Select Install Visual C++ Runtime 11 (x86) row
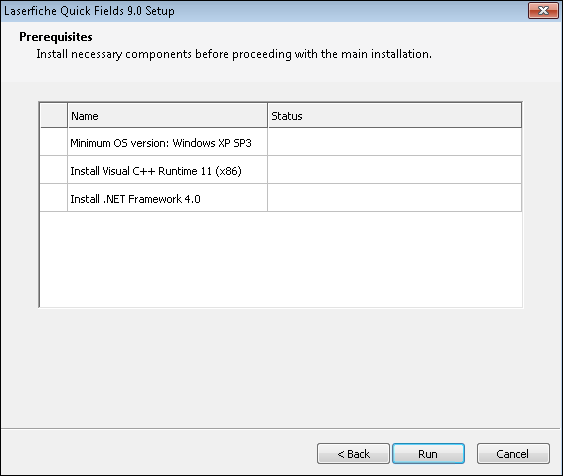 pyautogui.click(x=280, y=171)
